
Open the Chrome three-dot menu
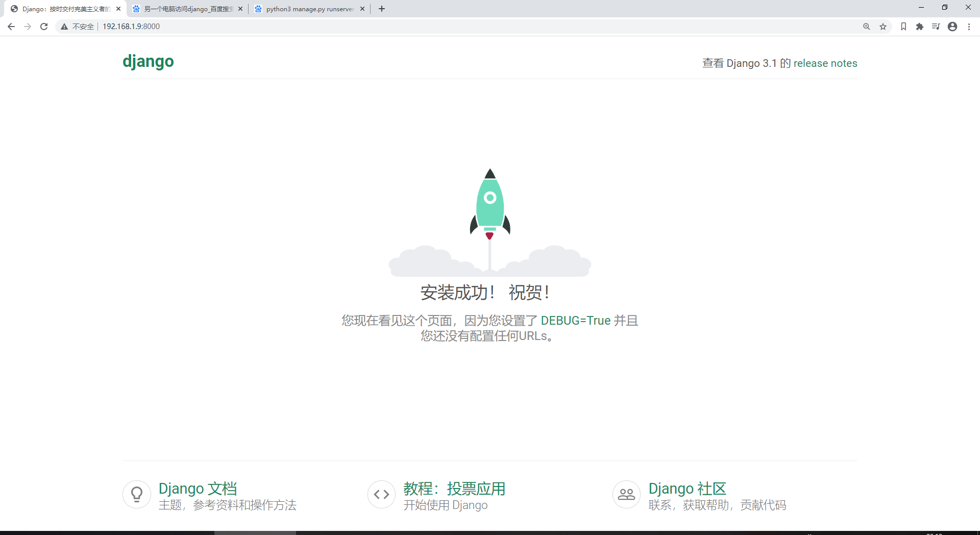(969, 27)
